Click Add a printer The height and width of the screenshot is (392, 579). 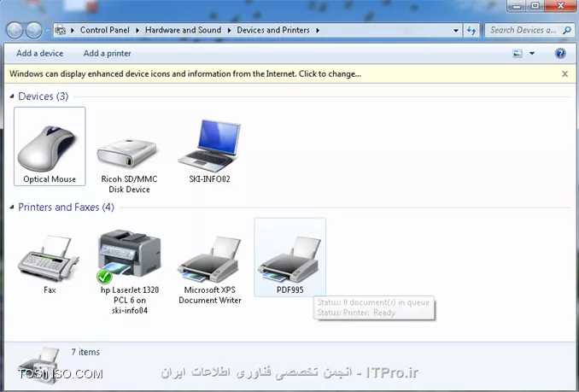coord(107,54)
